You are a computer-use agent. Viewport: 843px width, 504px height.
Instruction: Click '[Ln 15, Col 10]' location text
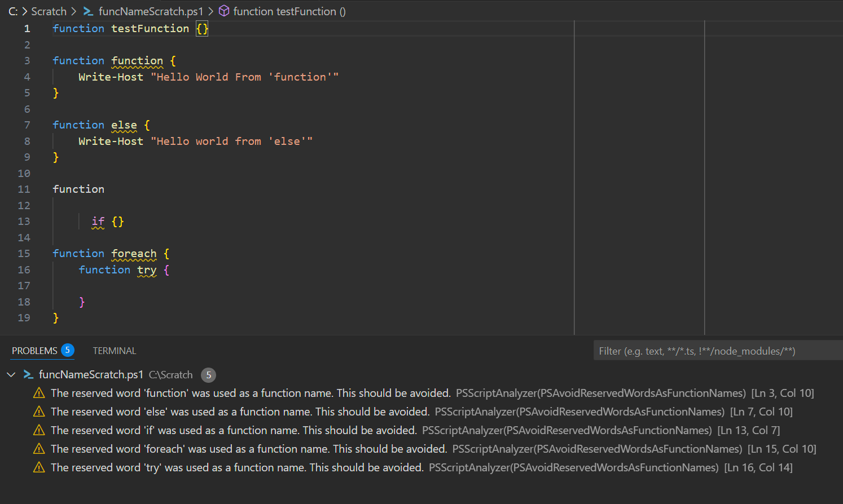pyautogui.click(x=782, y=449)
